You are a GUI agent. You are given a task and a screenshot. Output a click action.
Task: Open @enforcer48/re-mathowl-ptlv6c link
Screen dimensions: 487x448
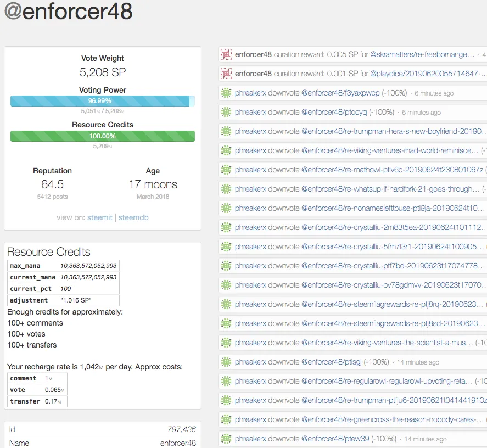(x=392, y=170)
